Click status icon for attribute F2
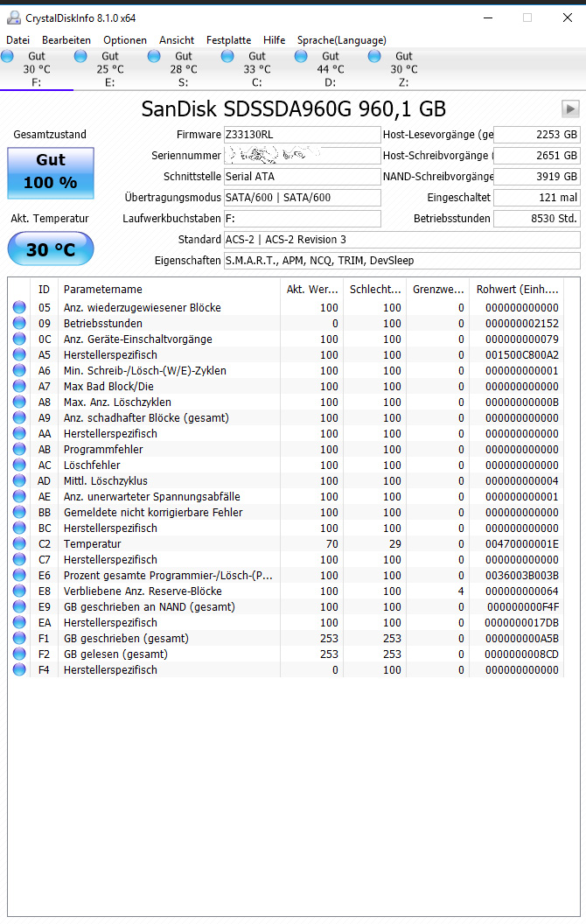586x924 pixels. coord(19,654)
